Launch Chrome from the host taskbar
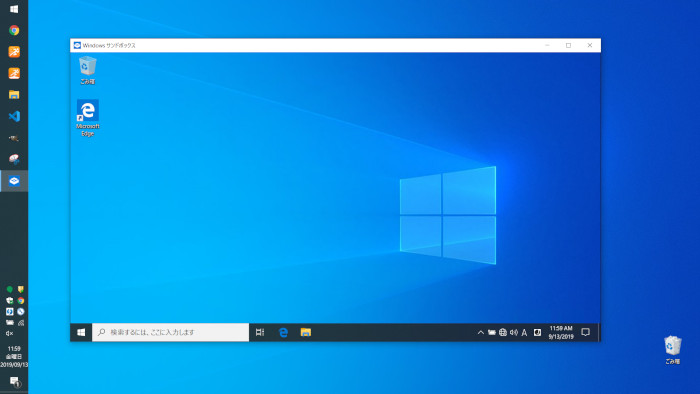The height and width of the screenshot is (394, 700). pos(14,30)
